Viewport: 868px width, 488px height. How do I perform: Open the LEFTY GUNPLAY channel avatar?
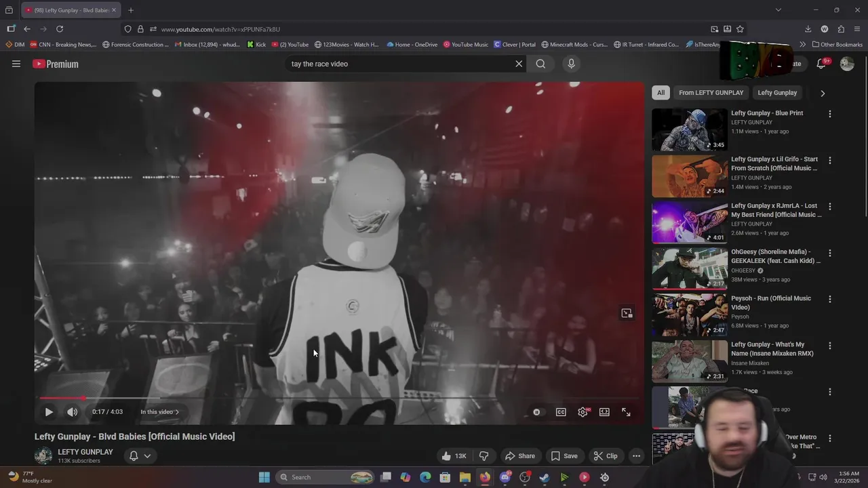coord(43,456)
